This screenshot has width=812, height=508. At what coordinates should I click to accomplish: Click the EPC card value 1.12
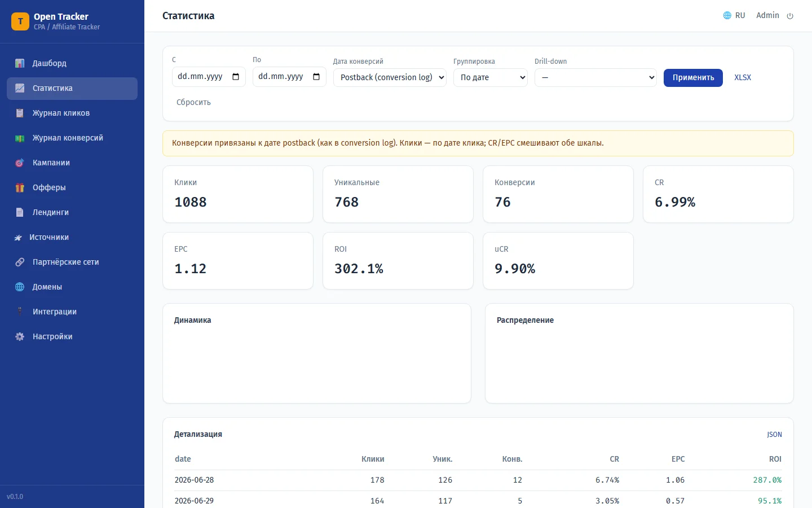[x=191, y=269]
